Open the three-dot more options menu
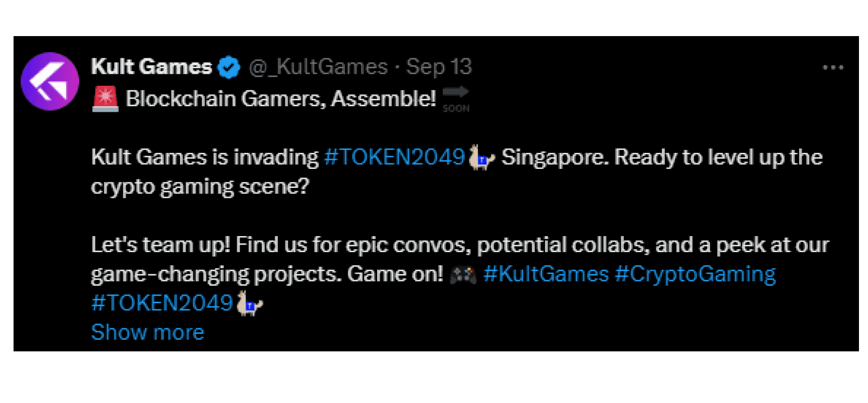 click(x=833, y=68)
